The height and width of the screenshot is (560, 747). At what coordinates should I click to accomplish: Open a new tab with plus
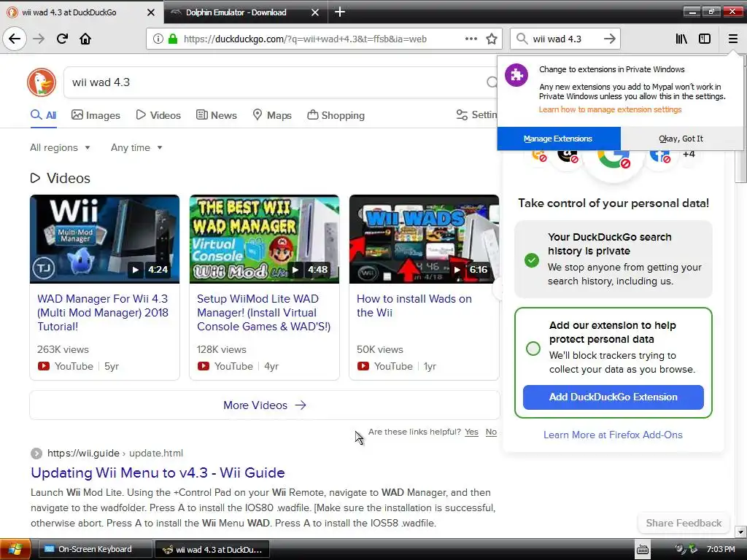(x=340, y=12)
